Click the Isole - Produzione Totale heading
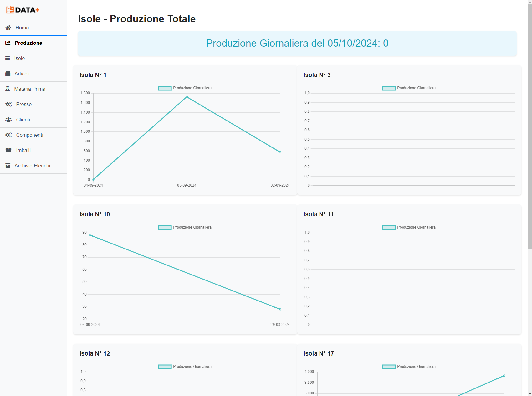Viewport: 532px width, 396px height. coord(137,19)
